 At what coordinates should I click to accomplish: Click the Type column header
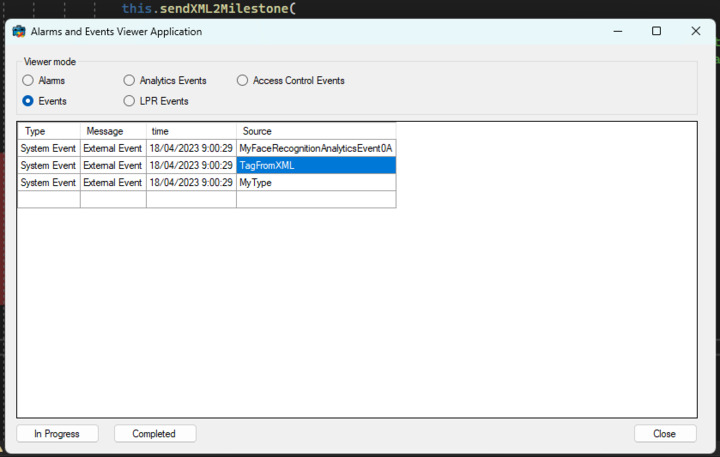click(48, 131)
